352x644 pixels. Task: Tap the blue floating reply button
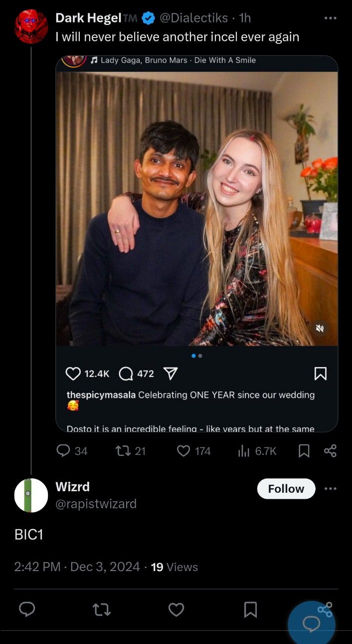click(x=312, y=624)
